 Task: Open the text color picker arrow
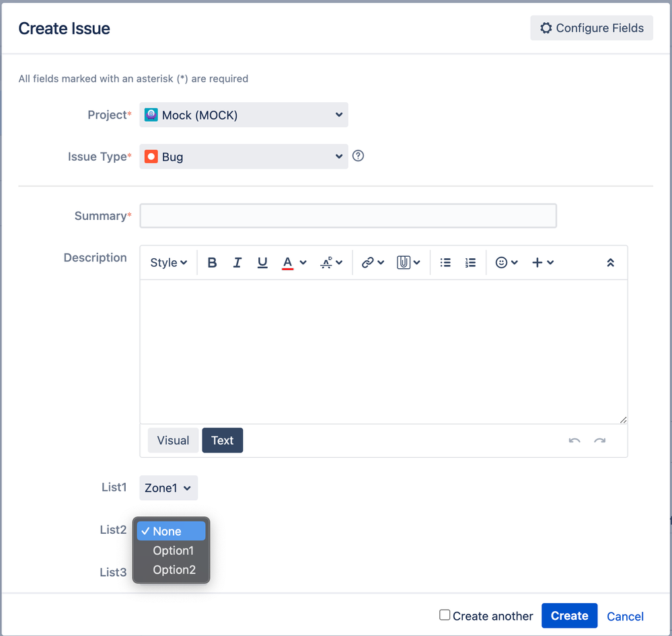(303, 263)
